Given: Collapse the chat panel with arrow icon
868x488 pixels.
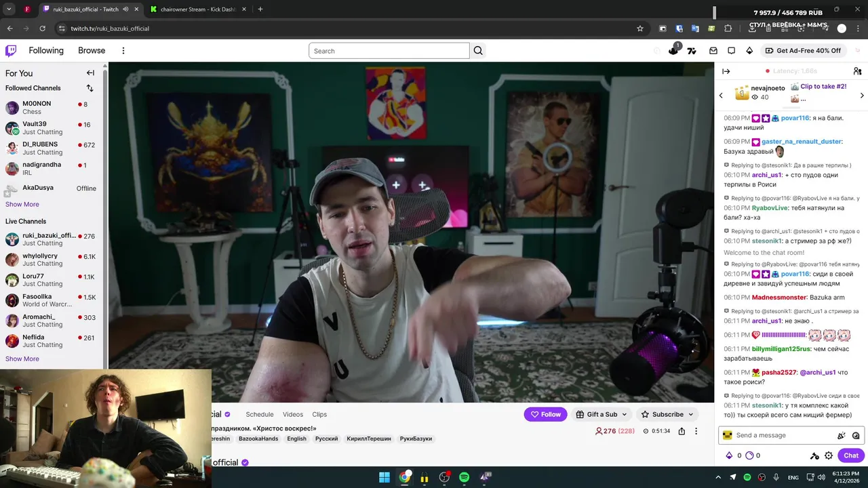Looking at the screenshot, I should click(726, 71).
